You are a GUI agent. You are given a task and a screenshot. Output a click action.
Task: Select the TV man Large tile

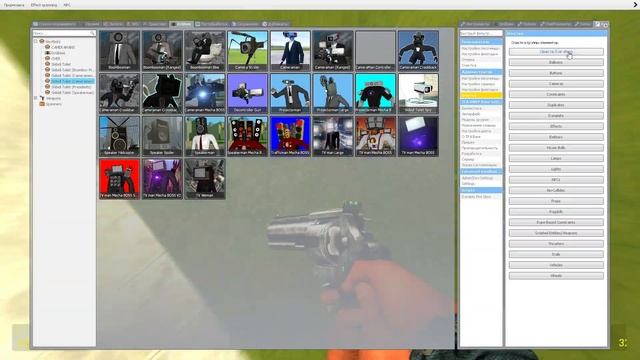[x=333, y=136]
